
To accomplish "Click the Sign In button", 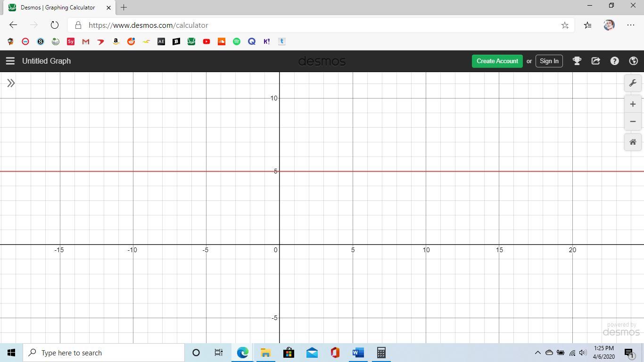I will click(x=549, y=61).
